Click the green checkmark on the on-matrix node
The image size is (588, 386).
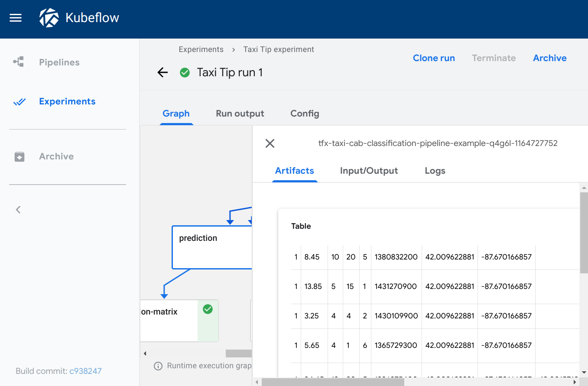[x=208, y=309]
